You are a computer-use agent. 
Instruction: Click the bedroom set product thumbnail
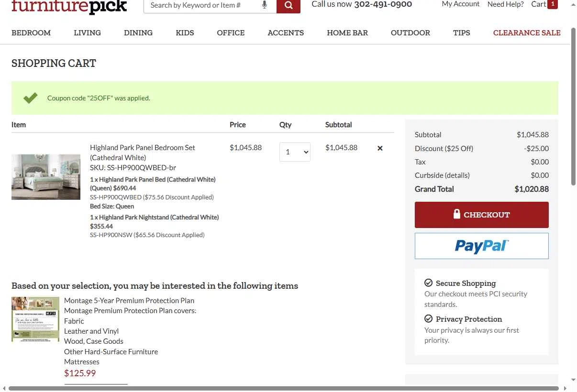pos(46,177)
